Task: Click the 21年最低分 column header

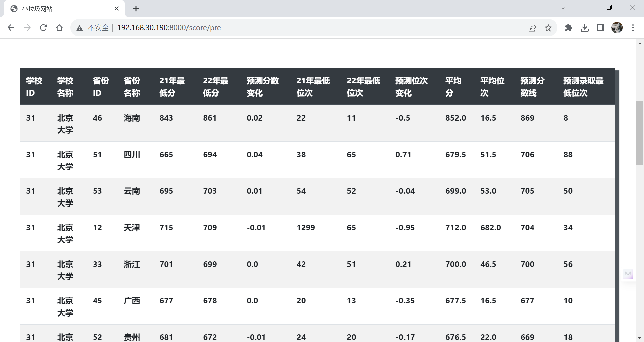Action: pyautogui.click(x=172, y=87)
